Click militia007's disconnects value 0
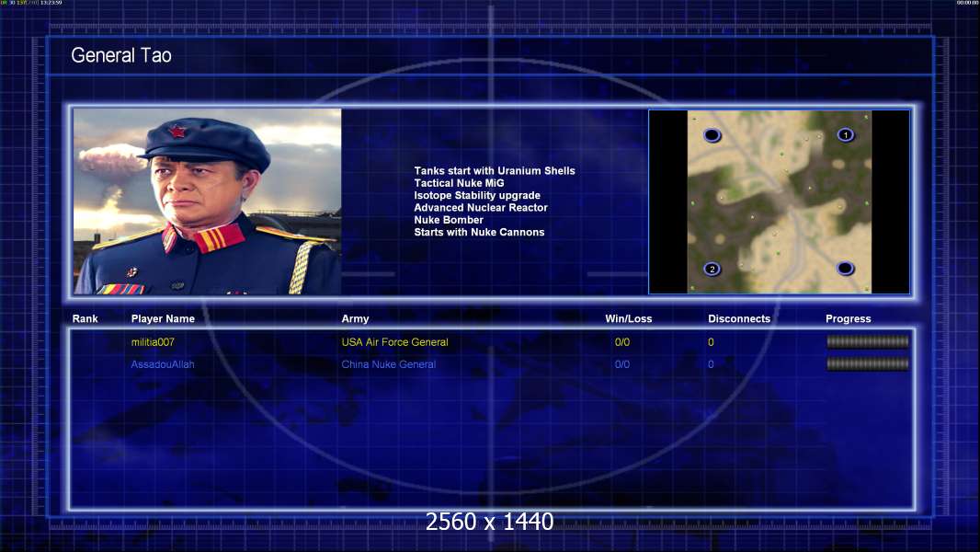 pyautogui.click(x=711, y=342)
